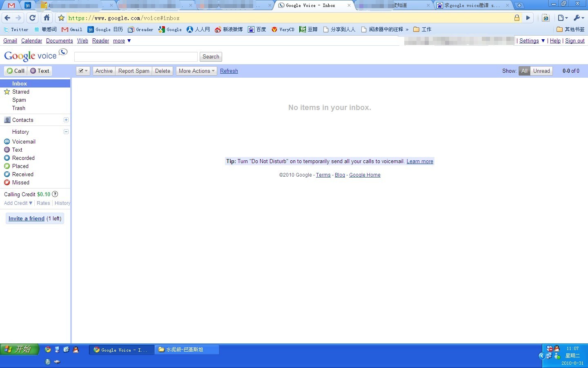Open the 人人网 bookmark
Screen dimensions: 588x368
198,29
